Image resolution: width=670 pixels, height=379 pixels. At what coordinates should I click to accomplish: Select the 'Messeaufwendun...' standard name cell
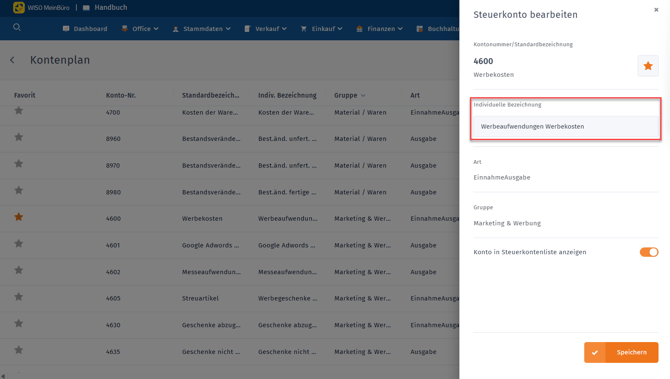211,272
